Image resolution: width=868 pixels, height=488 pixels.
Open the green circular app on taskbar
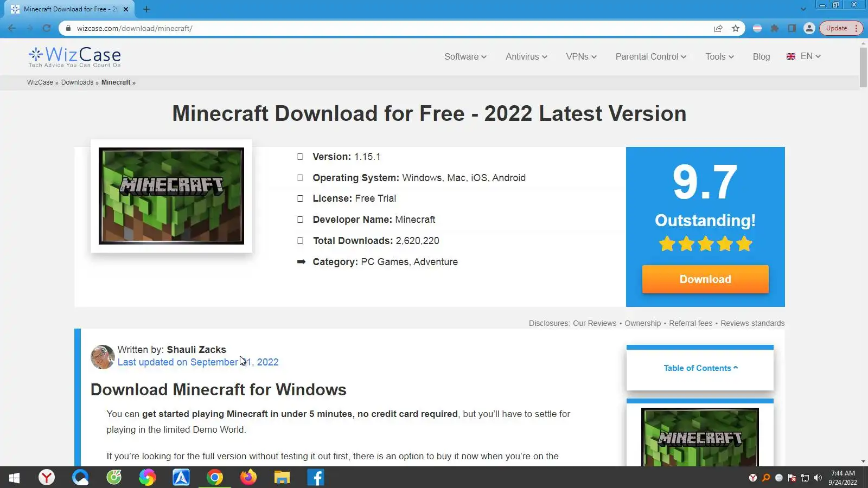click(x=114, y=478)
